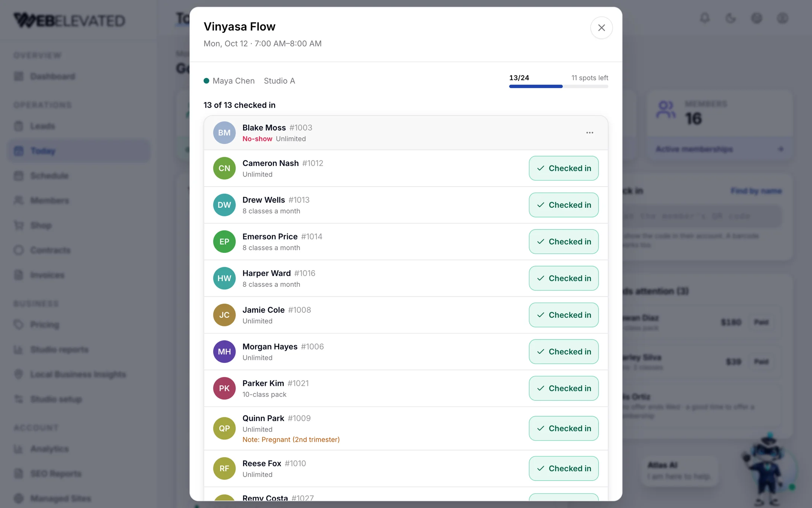The height and width of the screenshot is (508, 812).
Task: Click Morgan Hayes MH avatar
Action: coord(224,351)
